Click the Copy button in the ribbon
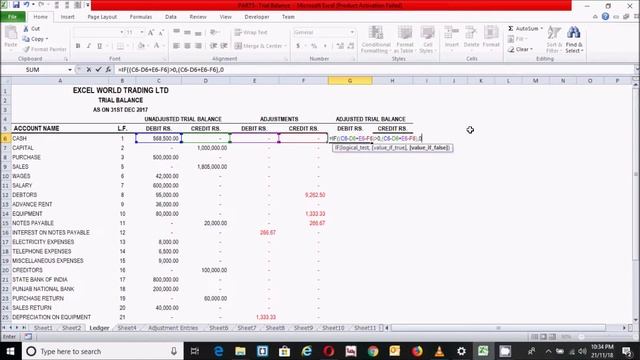 [x=35, y=39]
